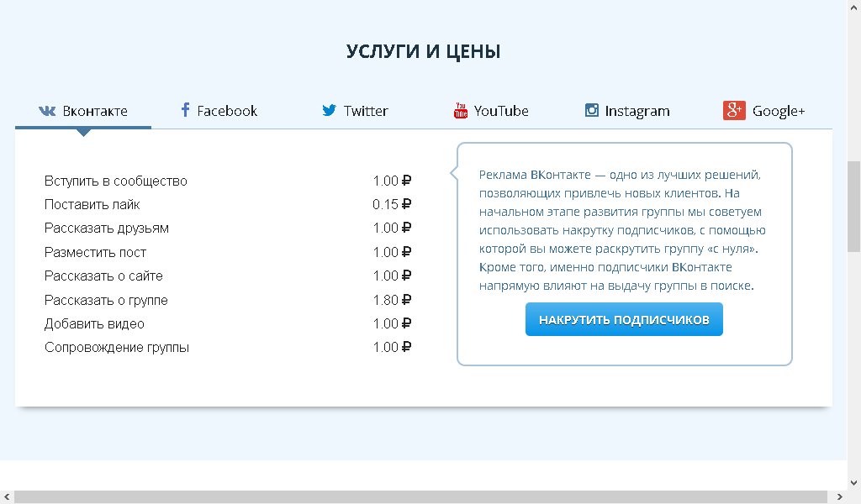Click the vertical scrollbar up arrow
The height and width of the screenshot is (504, 861).
pyautogui.click(x=854, y=7)
